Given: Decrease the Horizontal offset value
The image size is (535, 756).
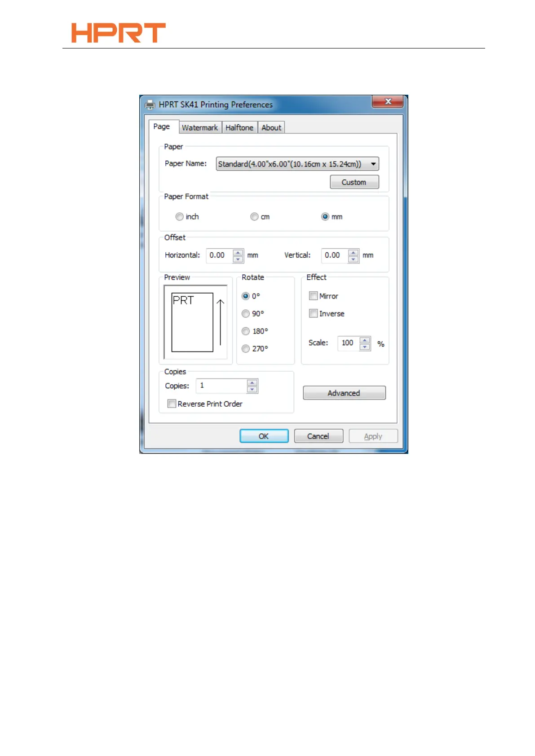Looking at the screenshot, I should point(238,259).
